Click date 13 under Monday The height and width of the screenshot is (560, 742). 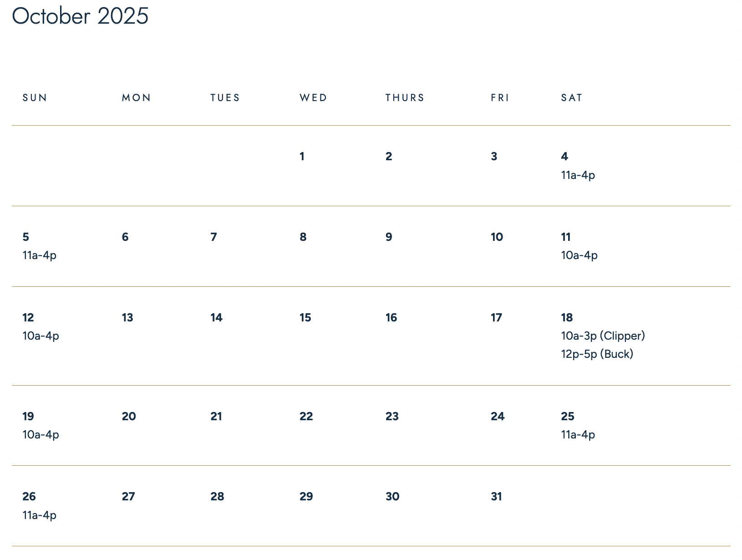click(127, 318)
